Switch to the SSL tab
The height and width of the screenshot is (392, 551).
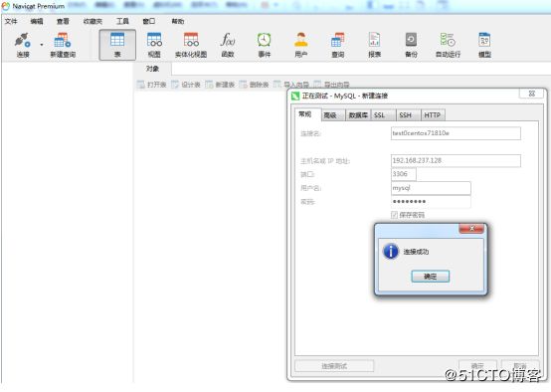(382, 115)
